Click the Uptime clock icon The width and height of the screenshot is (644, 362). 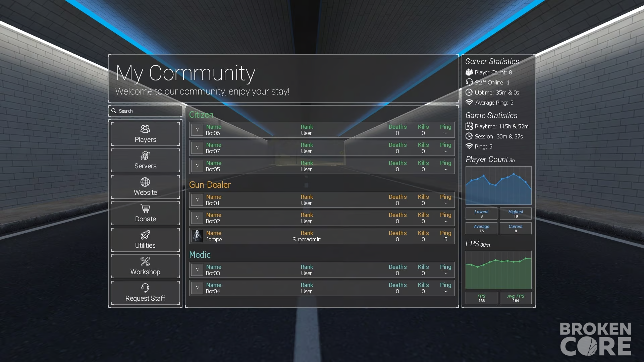(x=469, y=92)
